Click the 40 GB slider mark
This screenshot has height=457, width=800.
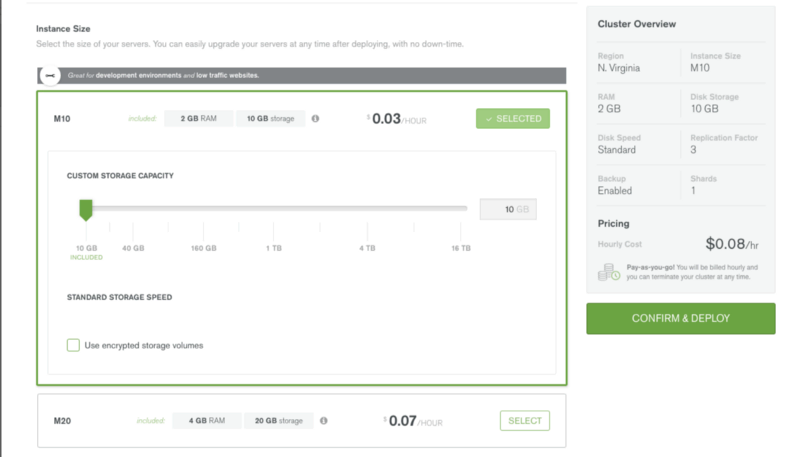133,248
